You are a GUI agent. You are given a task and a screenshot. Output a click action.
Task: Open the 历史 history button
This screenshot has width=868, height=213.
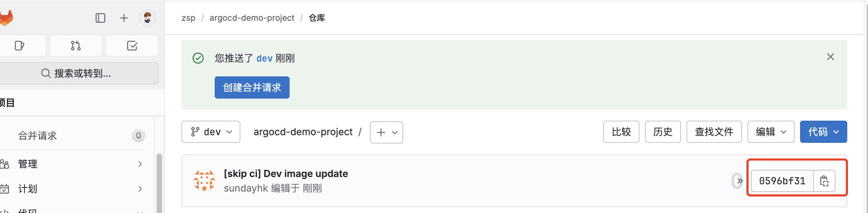[663, 132]
